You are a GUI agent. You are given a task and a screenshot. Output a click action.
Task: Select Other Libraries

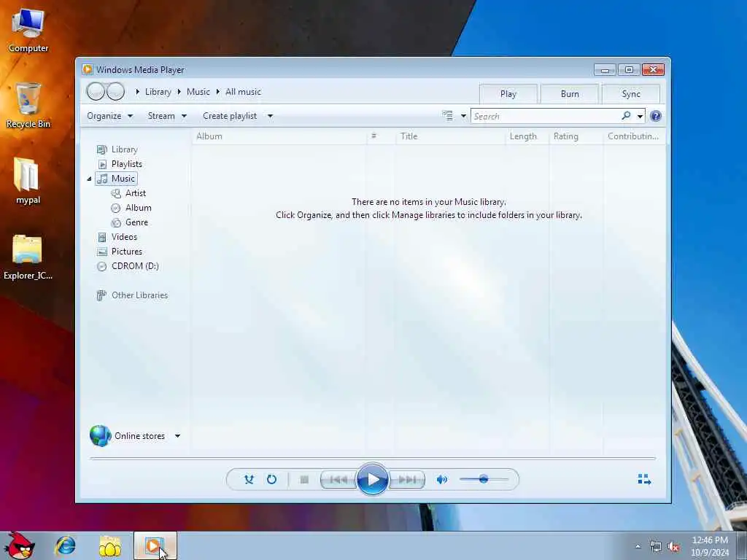tap(132, 295)
